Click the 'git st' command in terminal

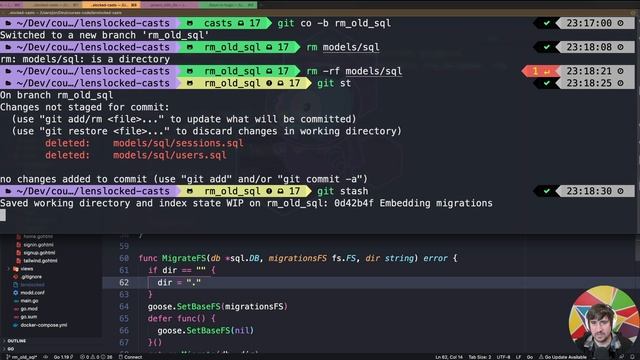(x=334, y=83)
